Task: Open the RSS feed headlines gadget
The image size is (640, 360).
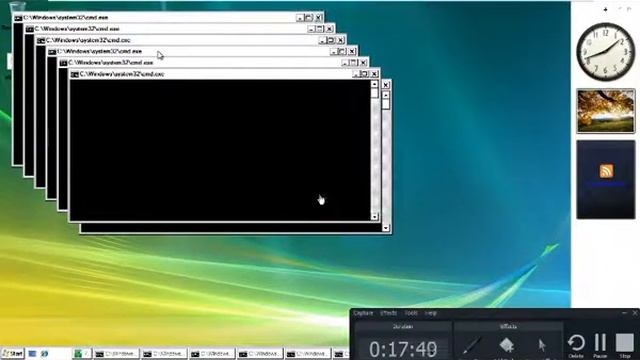Action: point(606,179)
